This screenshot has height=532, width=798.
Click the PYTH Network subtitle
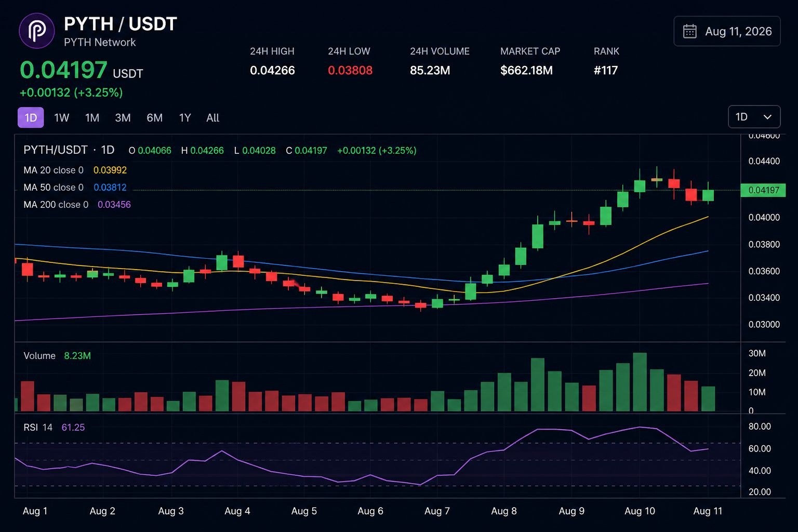pos(100,42)
